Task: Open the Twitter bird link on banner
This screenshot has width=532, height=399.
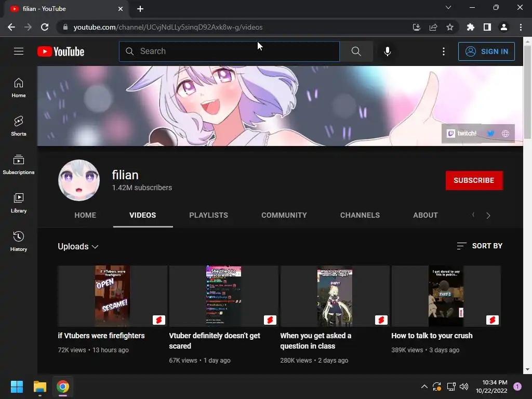Action: pyautogui.click(x=490, y=134)
